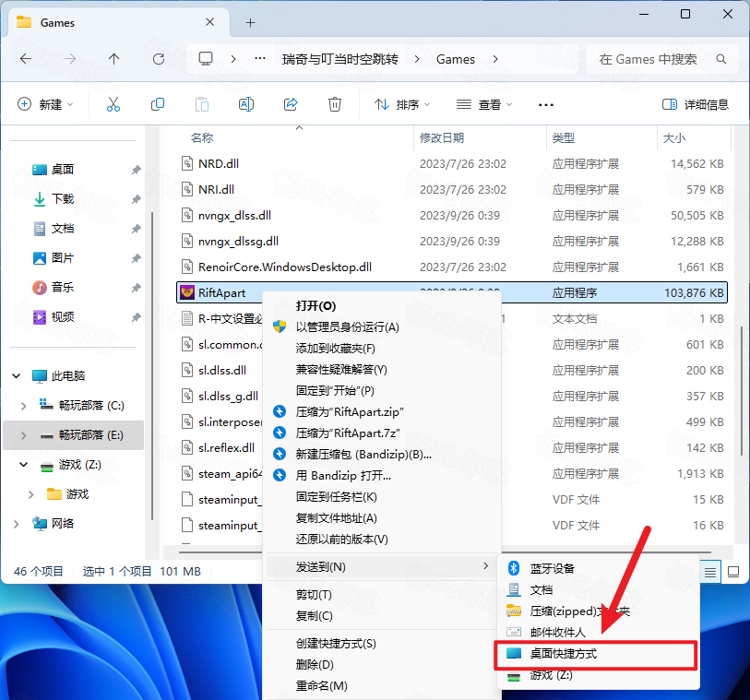Click the Size (大小) column header
The width and height of the screenshot is (750, 700).
point(674,138)
